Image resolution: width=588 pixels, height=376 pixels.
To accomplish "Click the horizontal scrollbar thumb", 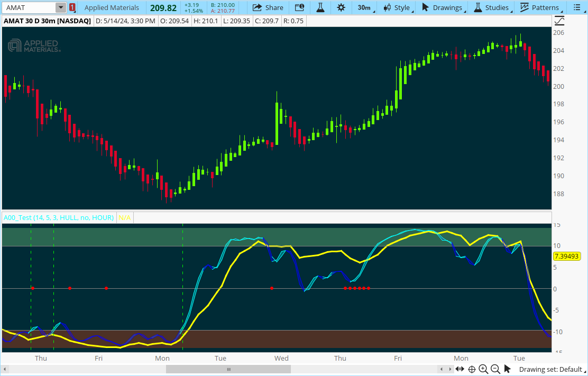I will click(x=228, y=369).
